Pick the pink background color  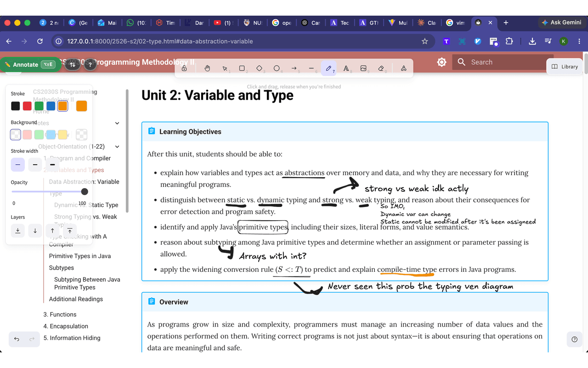pyautogui.click(x=27, y=135)
